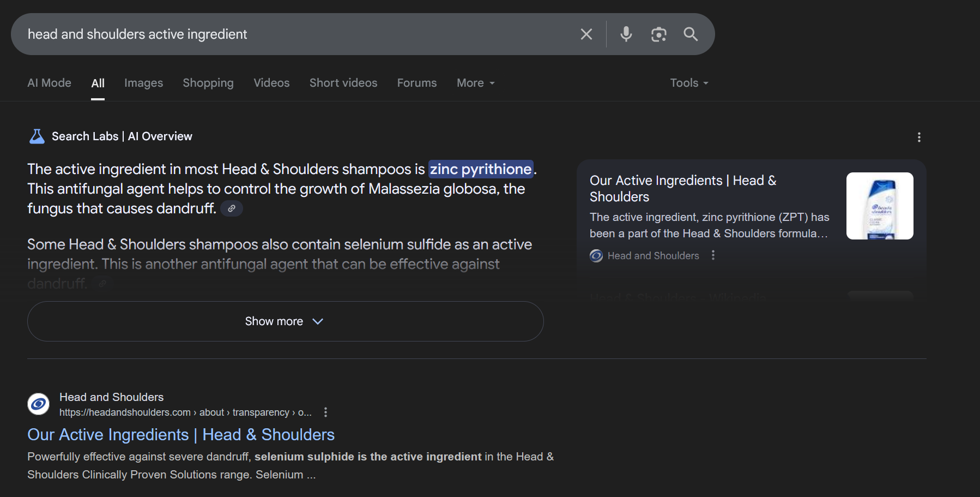Click Head and Shoulders source card favicon
The image size is (980, 497).
[596, 256]
